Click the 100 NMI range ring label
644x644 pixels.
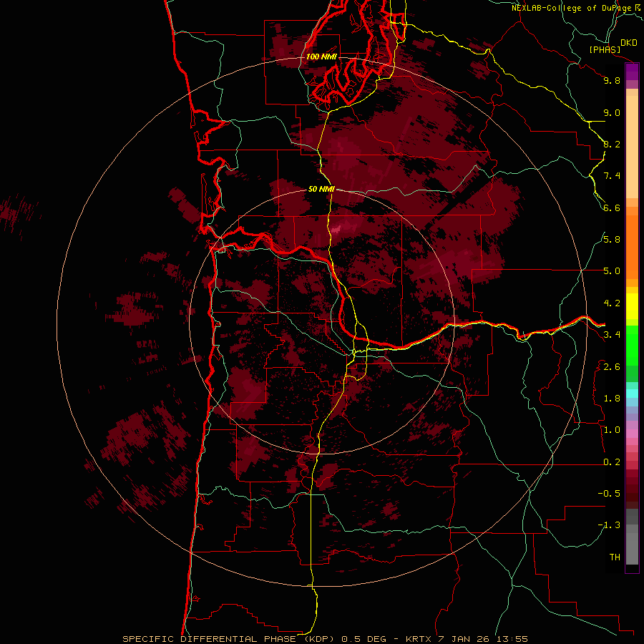pyautogui.click(x=321, y=57)
